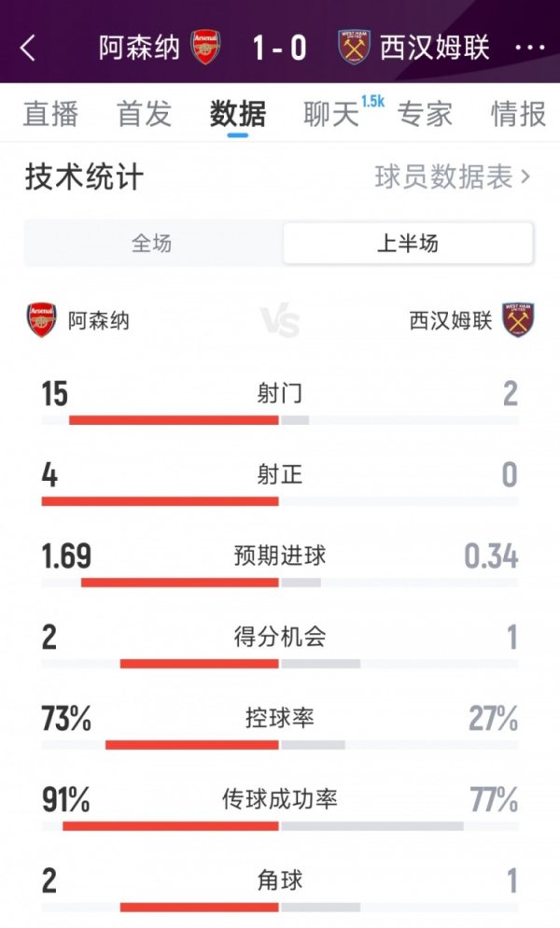Screen dimensions: 560x928
Task: Switch to 全场 full-match stats
Action: click(152, 244)
